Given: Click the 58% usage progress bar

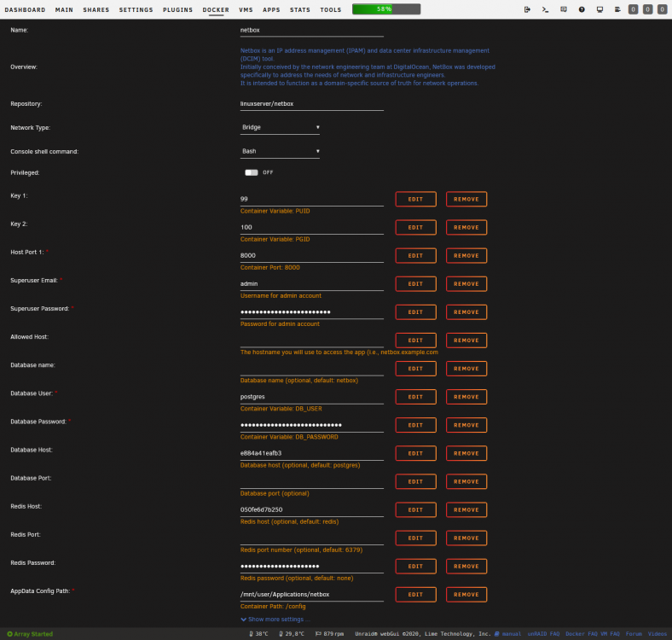Looking at the screenshot, I should [386, 9].
